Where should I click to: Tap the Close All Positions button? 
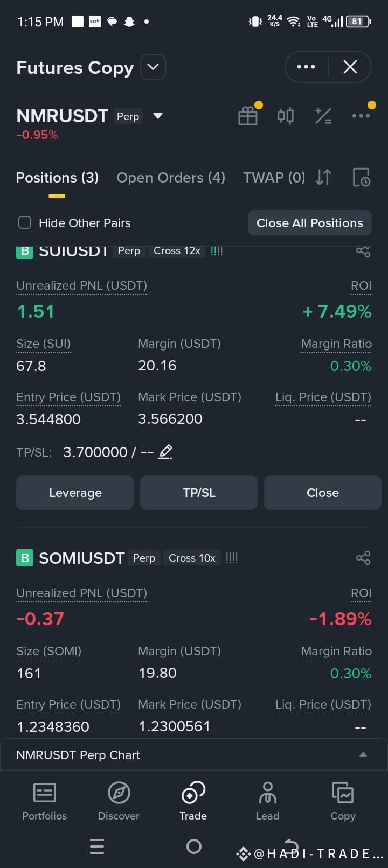(x=310, y=223)
